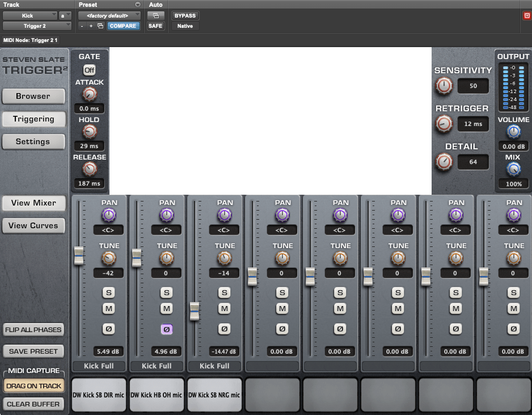Open the Settings page
The height and width of the screenshot is (415, 532).
point(33,142)
